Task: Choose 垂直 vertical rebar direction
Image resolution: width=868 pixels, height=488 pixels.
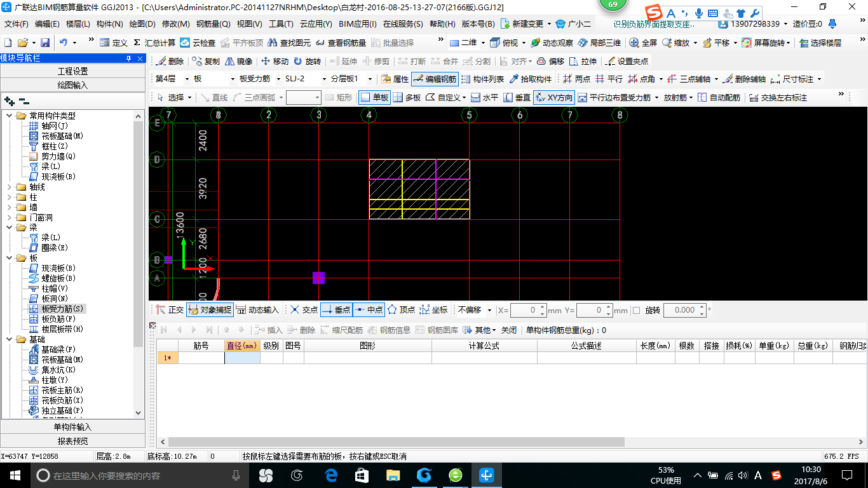Action: click(x=517, y=97)
